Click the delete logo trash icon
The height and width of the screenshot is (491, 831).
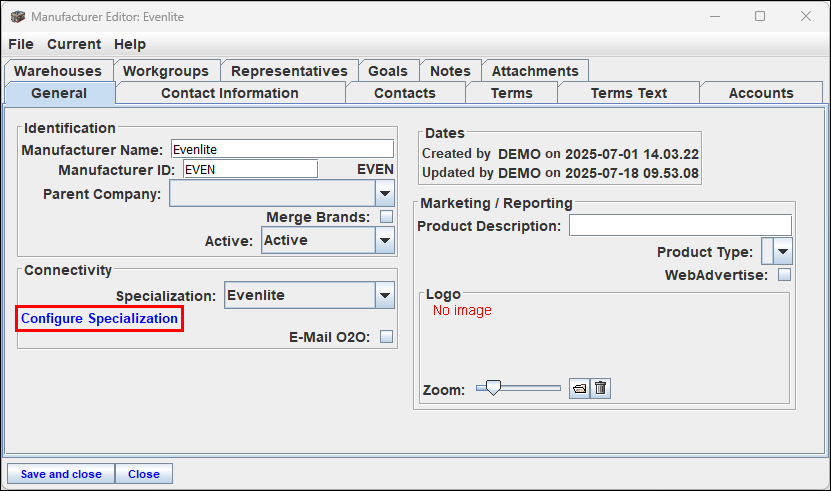point(600,389)
